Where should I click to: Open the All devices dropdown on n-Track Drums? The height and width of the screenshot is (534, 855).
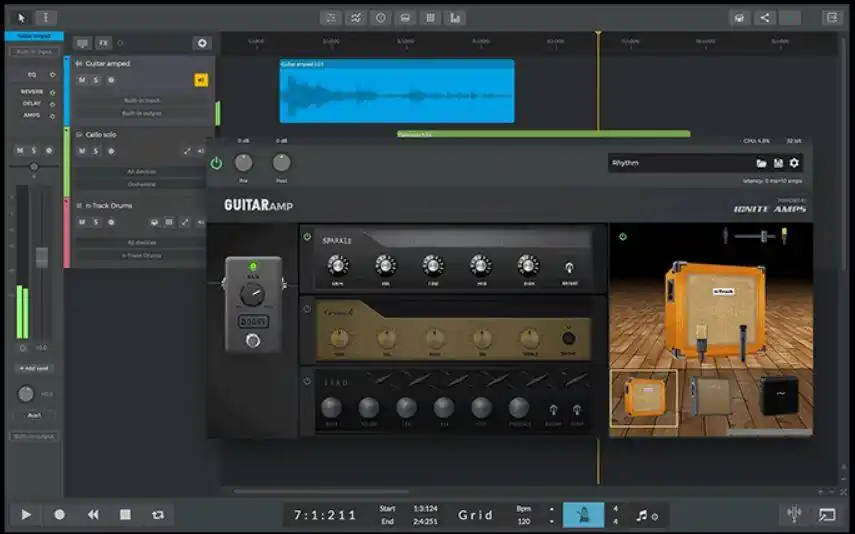tap(141, 242)
